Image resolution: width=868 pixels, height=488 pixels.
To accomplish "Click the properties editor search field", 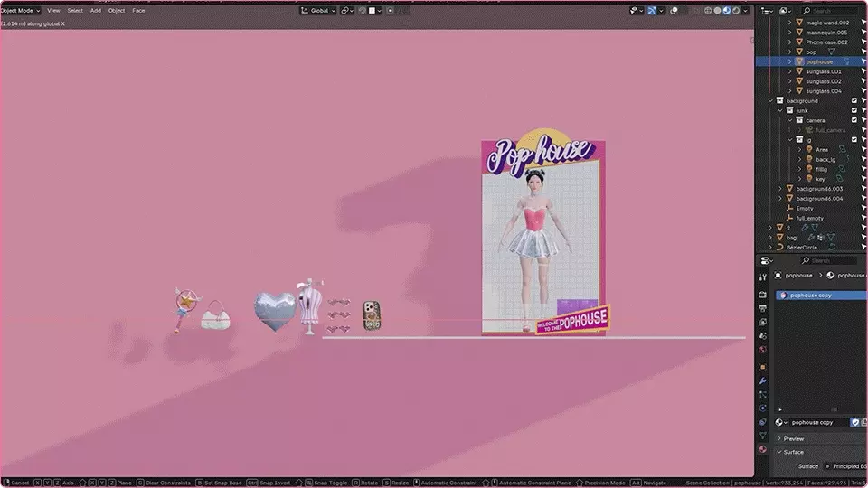I will tap(829, 260).
